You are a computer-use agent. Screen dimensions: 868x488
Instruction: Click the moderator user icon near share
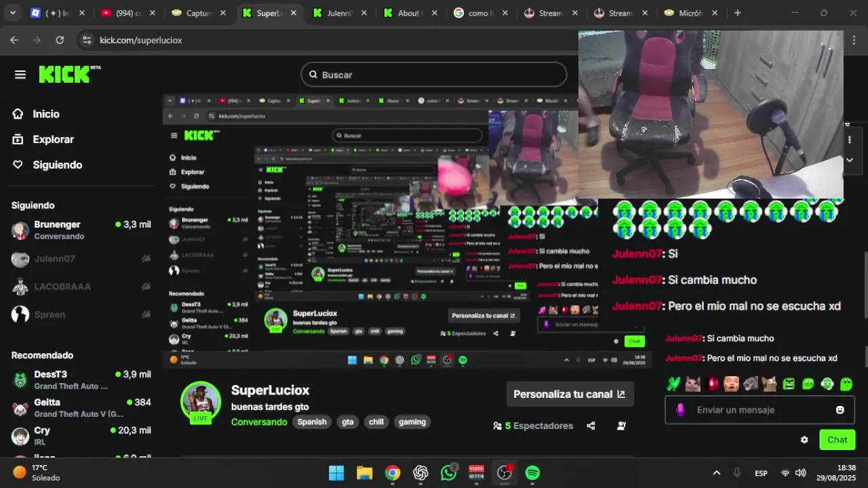621,426
